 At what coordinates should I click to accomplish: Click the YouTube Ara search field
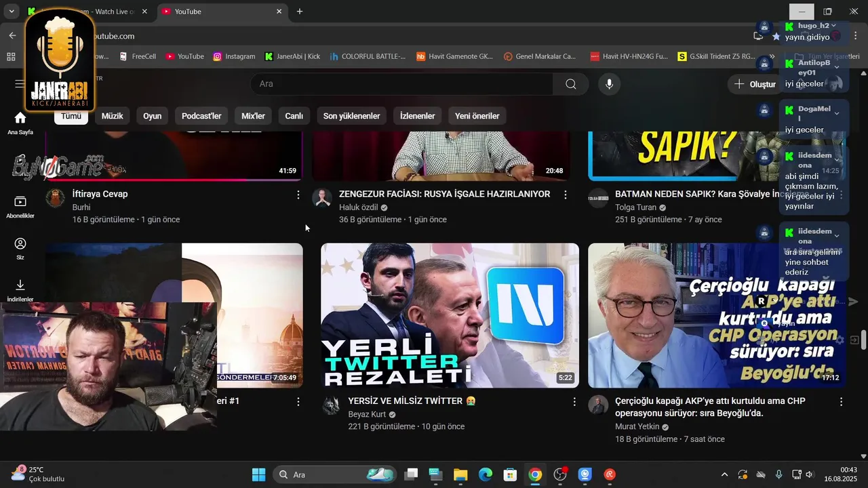pos(401,84)
